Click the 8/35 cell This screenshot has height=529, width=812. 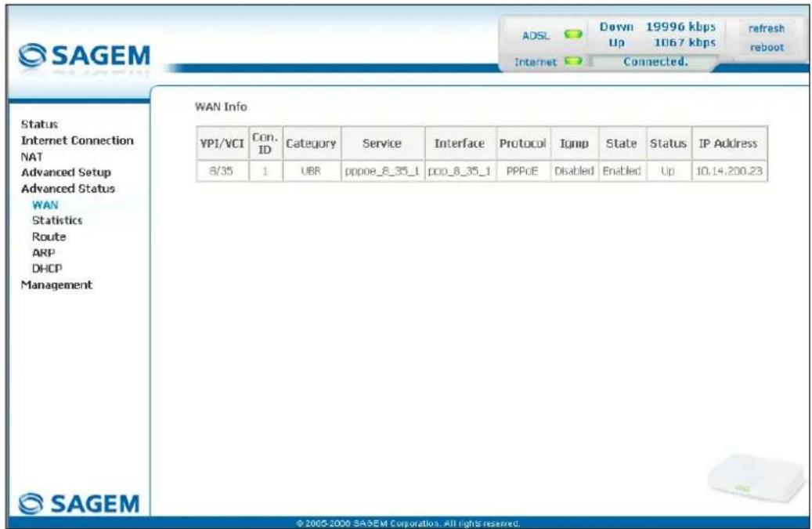pyautogui.click(x=222, y=171)
